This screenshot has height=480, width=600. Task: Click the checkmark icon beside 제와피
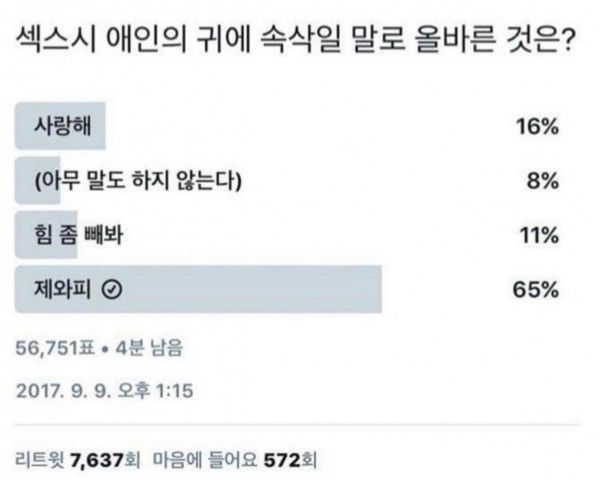[113, 290]
